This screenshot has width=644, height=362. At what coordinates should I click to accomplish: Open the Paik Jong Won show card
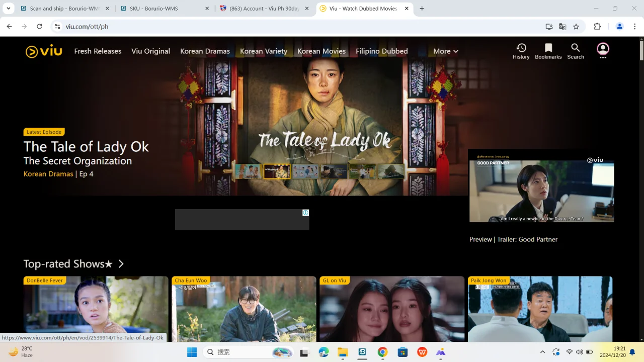540,309
